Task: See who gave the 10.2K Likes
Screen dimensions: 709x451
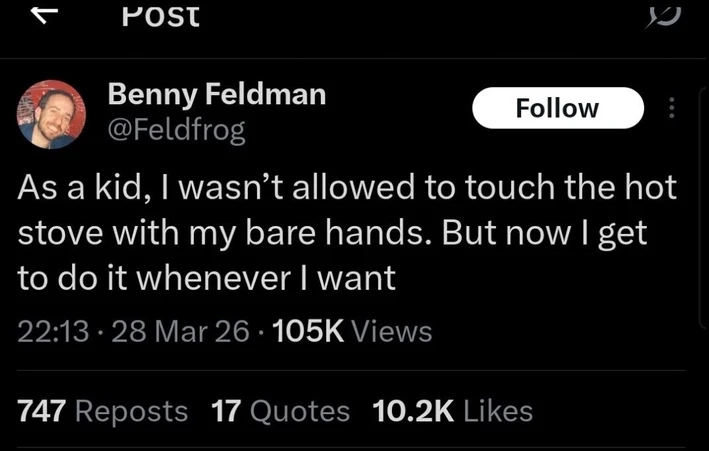Action: coord(453,411)
